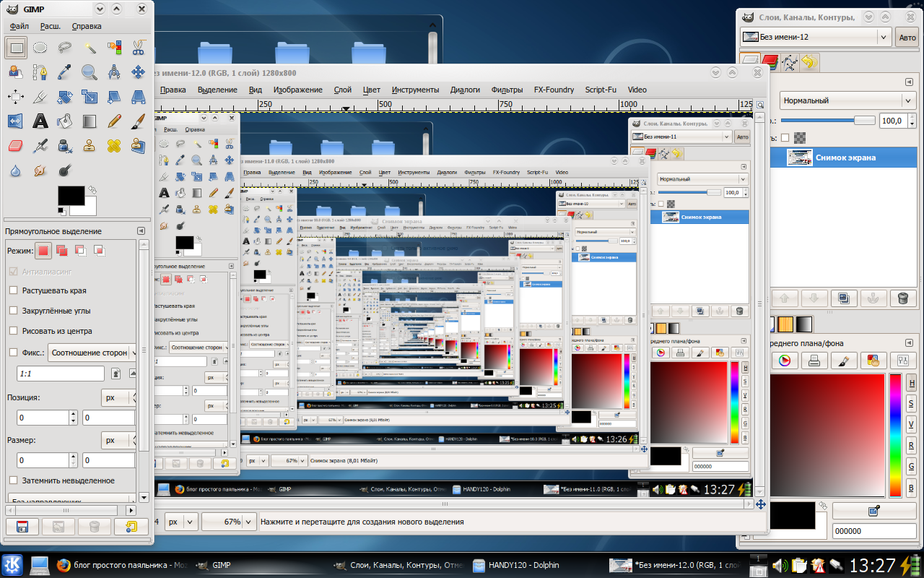
Task: Select the Heal tool
Action: coord(114,145)
